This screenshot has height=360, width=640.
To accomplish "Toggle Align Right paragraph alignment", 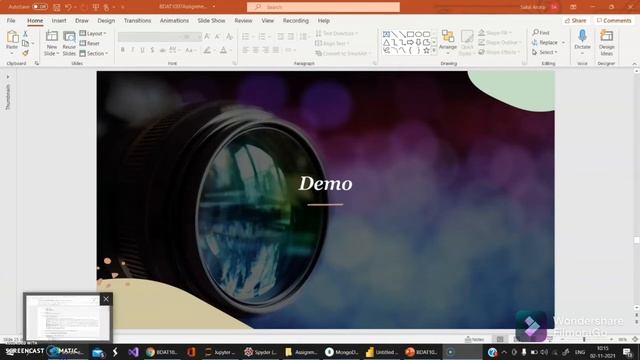I will pyautogui.click(x=266, y=50).
